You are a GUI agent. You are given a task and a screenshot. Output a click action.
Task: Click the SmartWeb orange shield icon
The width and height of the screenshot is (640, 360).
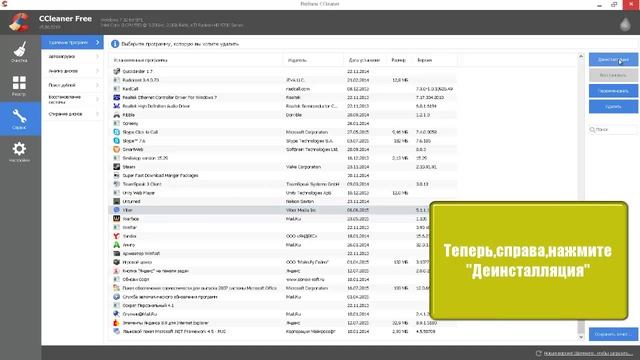(116, 149)
